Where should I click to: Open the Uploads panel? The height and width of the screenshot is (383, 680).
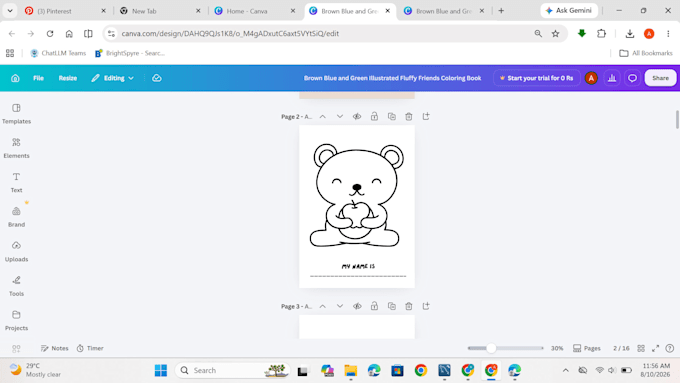click(16, 252)
